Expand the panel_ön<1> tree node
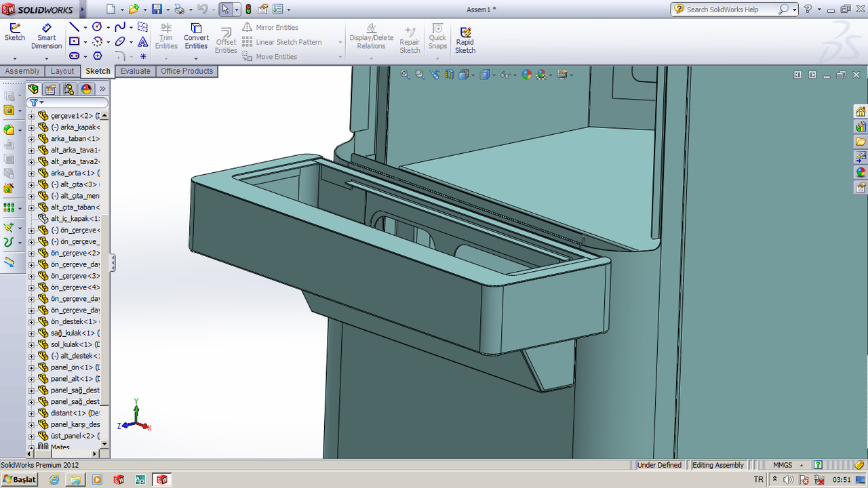The image size is (868, 488). [31, 367]
